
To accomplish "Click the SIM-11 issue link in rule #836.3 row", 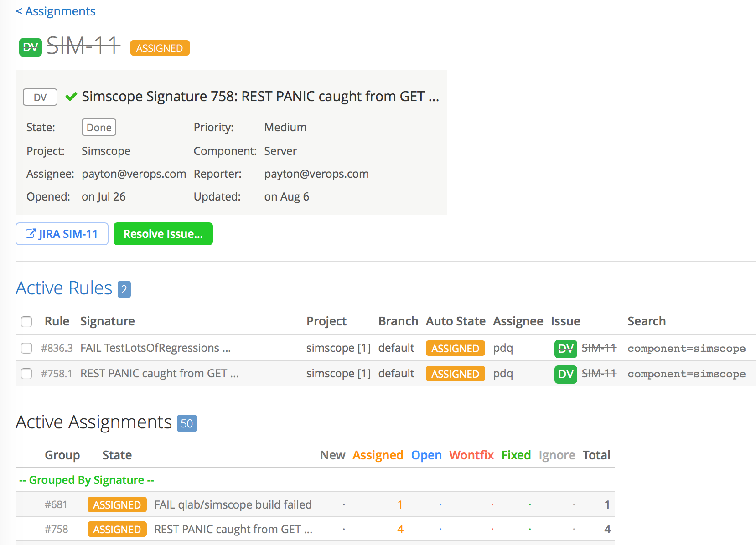I will 599,348.
